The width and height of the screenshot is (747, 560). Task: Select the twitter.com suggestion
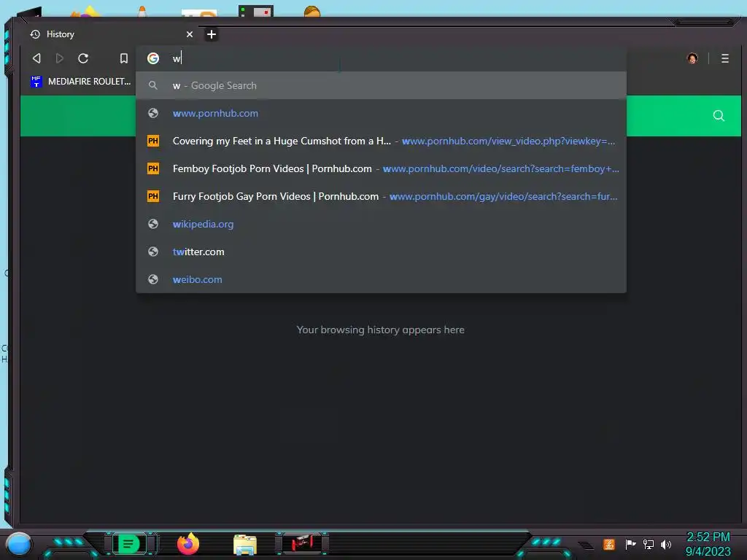click(381, 252)
